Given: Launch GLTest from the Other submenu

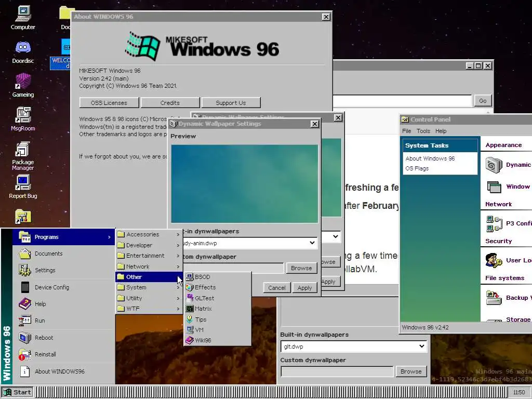Looking at the screenshot, I should 218,298.
